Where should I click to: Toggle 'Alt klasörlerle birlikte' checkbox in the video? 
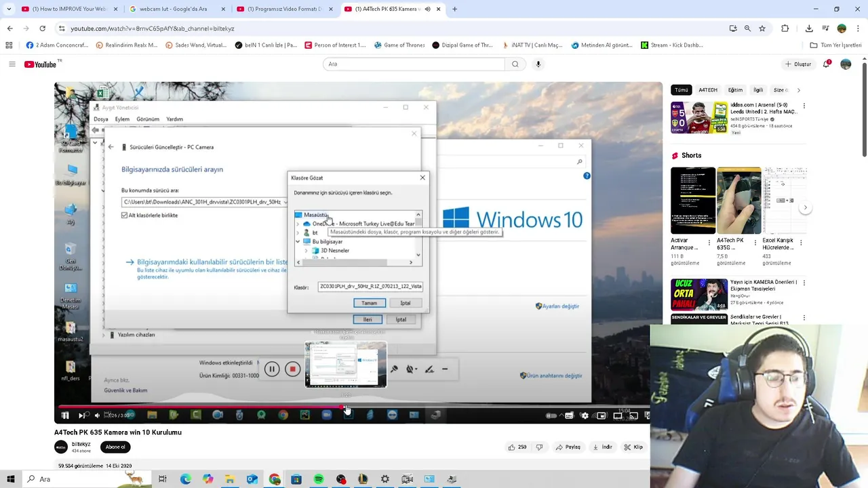point(124,215)
